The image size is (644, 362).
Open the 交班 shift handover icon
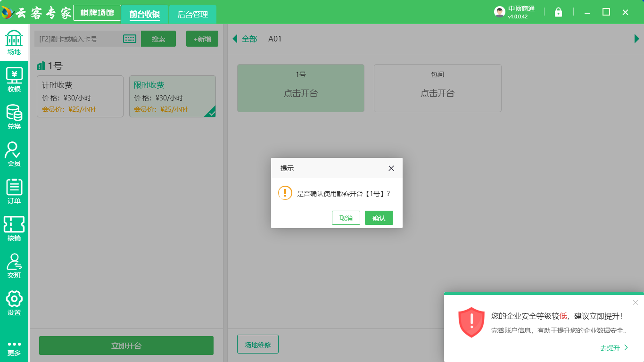14,266
